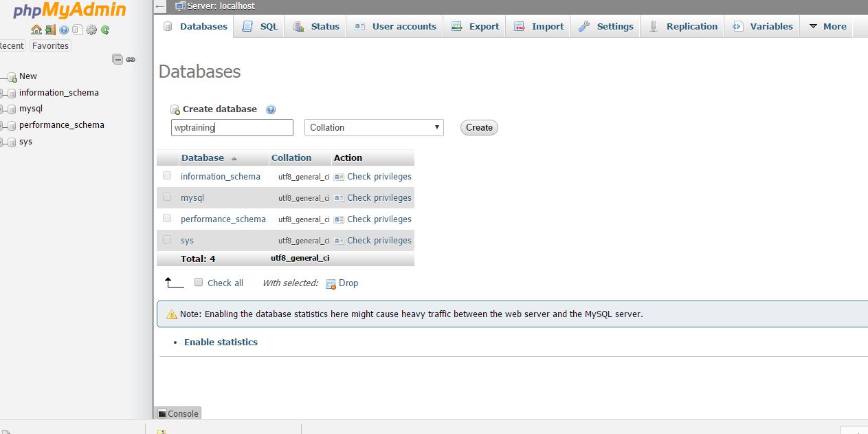Open the sys database link in the table
This screenshot has height=434, width=868.
tap(187, 240)
